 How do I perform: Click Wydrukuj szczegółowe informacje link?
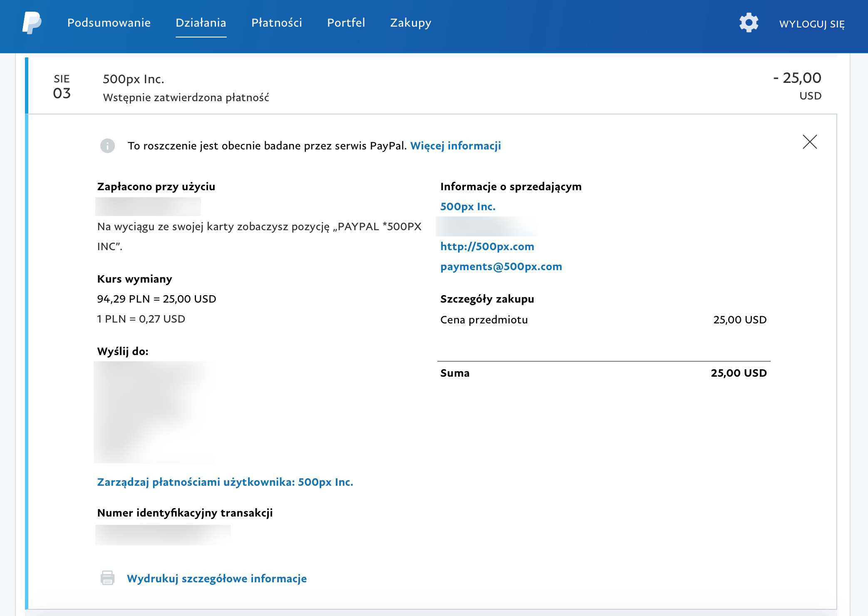point(217,579)
